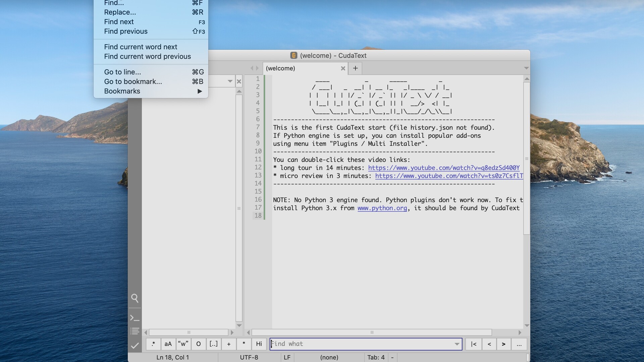
Task: Toggle case-sensitive search with aA
Action: point(168,344)
